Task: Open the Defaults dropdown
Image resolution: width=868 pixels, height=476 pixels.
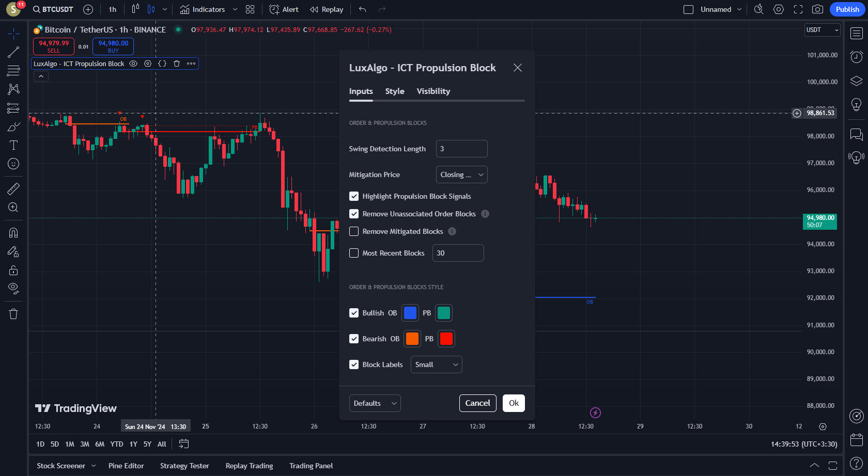Action: coord(375,403)
